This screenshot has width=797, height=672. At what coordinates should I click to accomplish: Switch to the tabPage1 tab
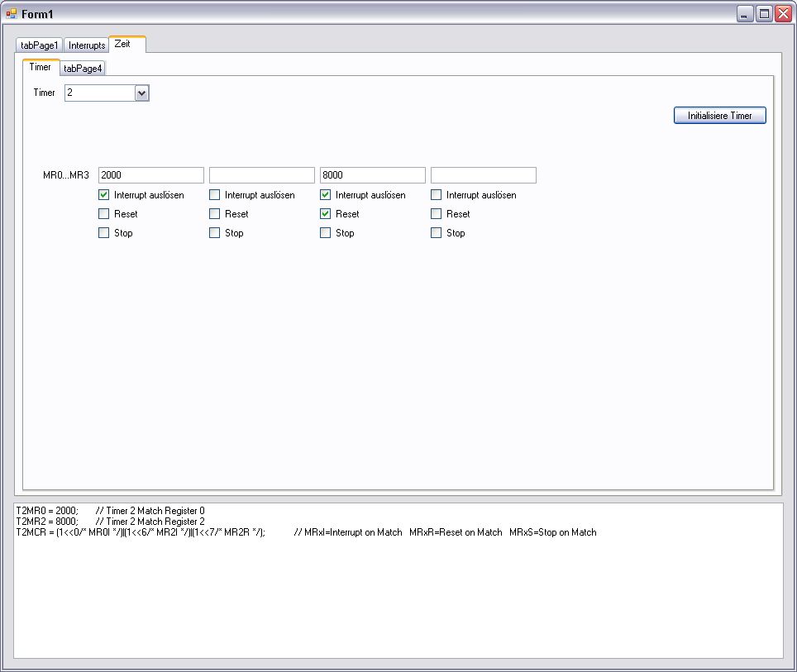[40, 45]
